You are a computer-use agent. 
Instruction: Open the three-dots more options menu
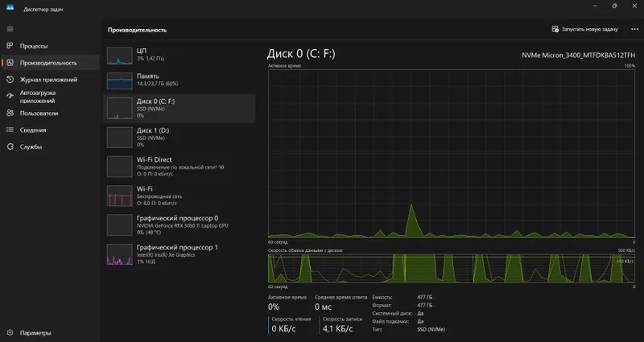tap(634, 29)
